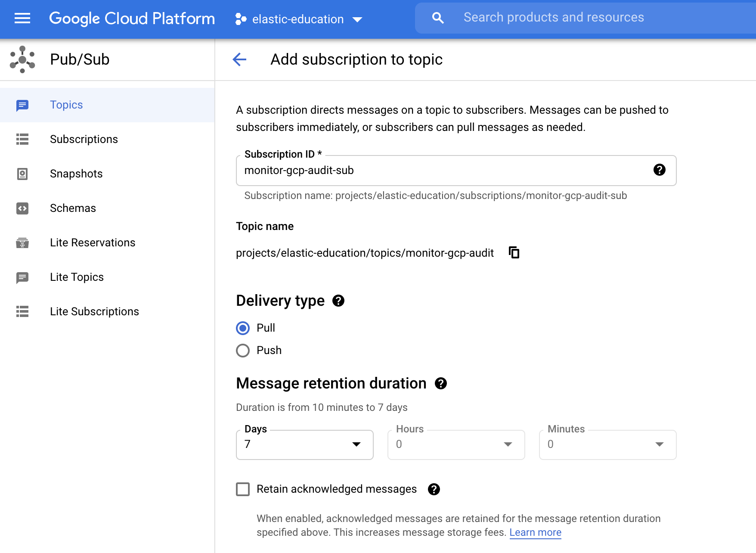Click the search magnifier icon

point(437,18)
